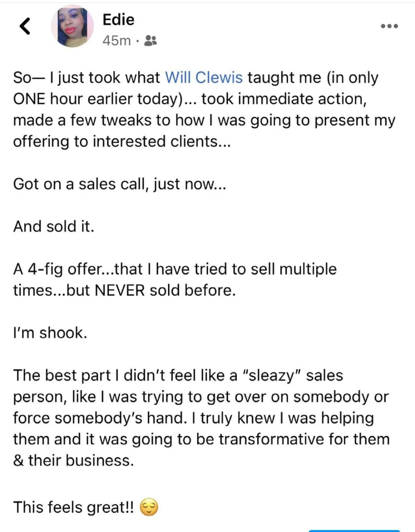The width and height of the screenshot is (415, 532).
Task: Tap 'offering to interested clients...' line
Action: pos(122,142)
